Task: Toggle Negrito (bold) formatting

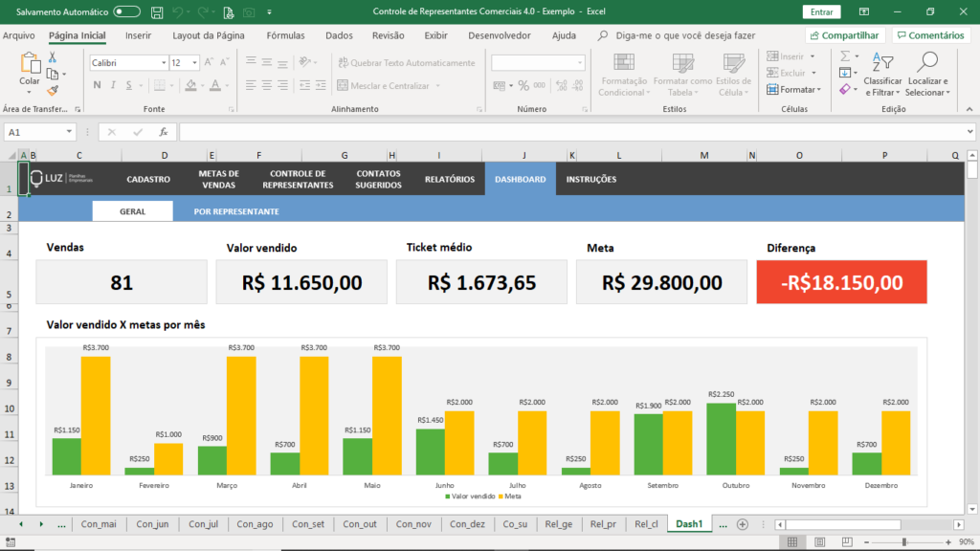Action: 98,85
